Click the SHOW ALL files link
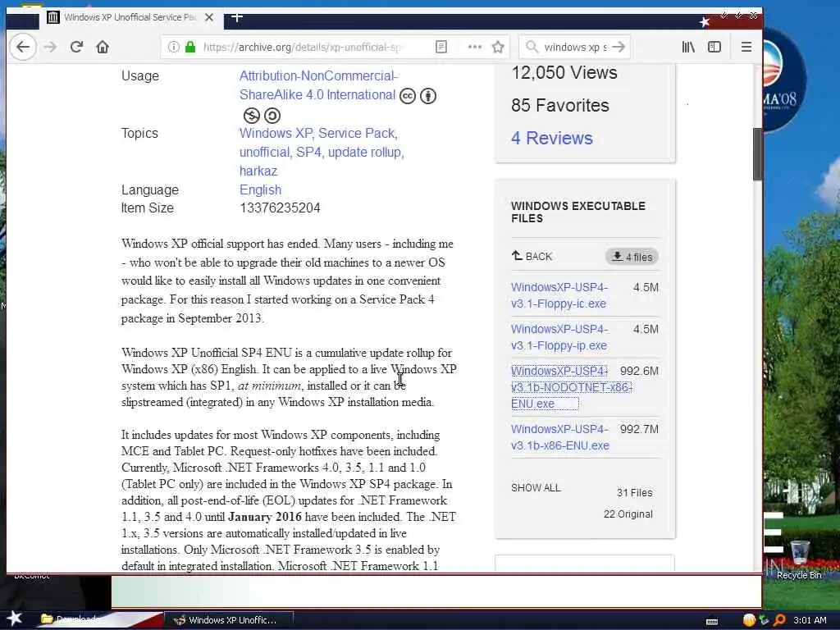 [536, 488]
